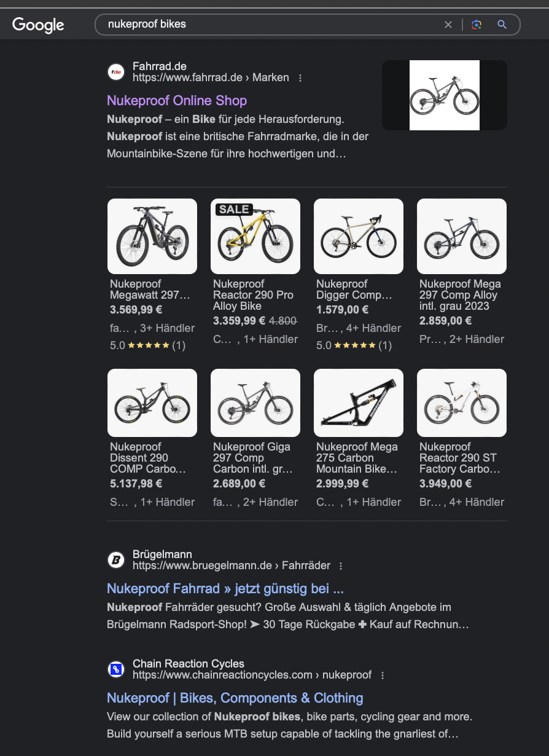The image size is (549, 756).
Task: Open the Nukeproof Online Shop link
Action: (x=177, y=101)
